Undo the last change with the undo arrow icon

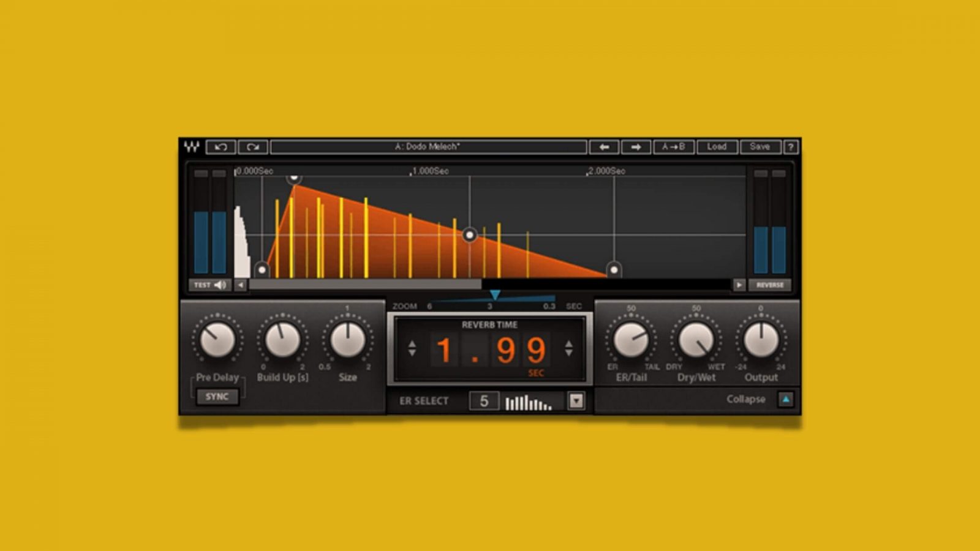(221, 147)
